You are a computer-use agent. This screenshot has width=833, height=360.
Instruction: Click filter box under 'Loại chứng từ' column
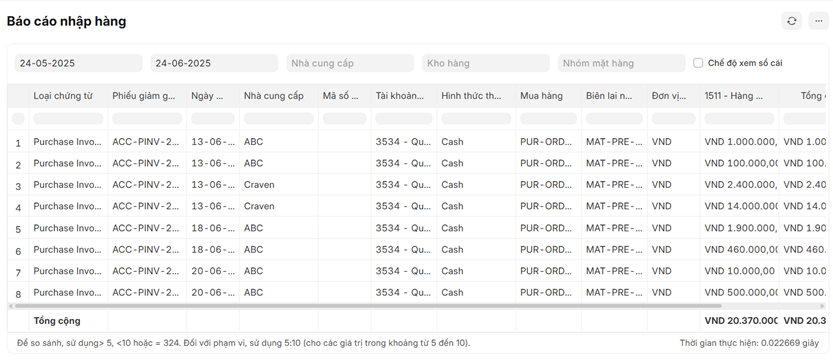coord(68,118)
